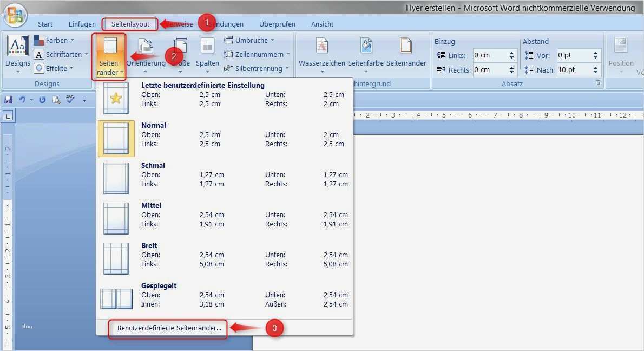644x351 pixels.
Task: Open the Schriftarten theme fonts menu
Action: tap(61, 54)
